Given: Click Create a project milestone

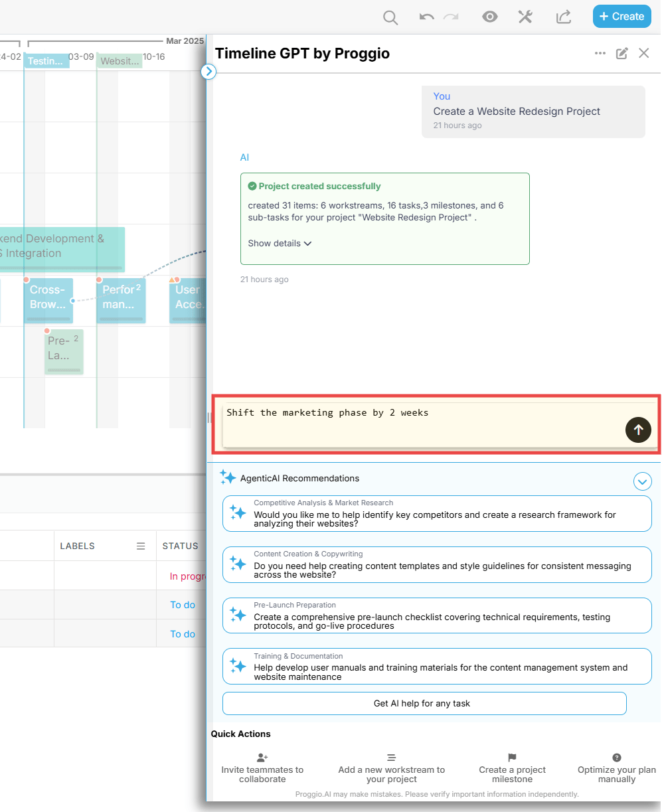Looking at the screenshot, I should point(512,768).
